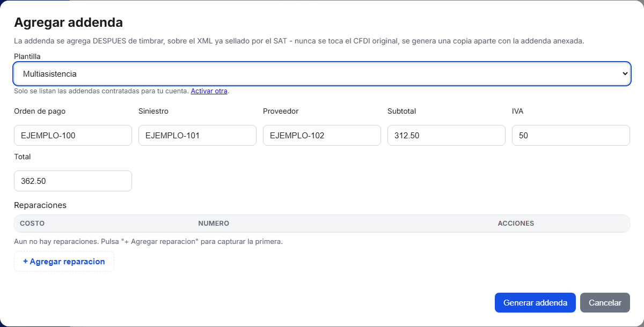Click the ACCIONES column header
644x327 pixels.
coord(516,224)
